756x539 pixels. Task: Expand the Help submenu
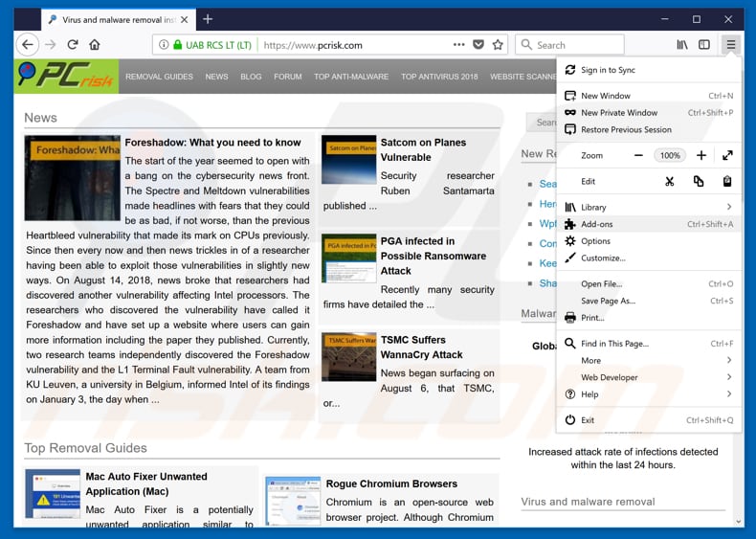click(x=649, y=394)
